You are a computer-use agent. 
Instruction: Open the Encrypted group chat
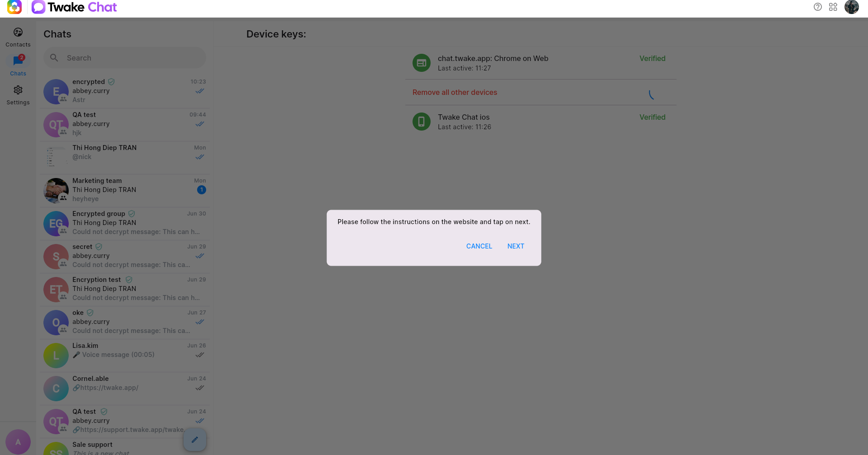(x=125, y=224)
